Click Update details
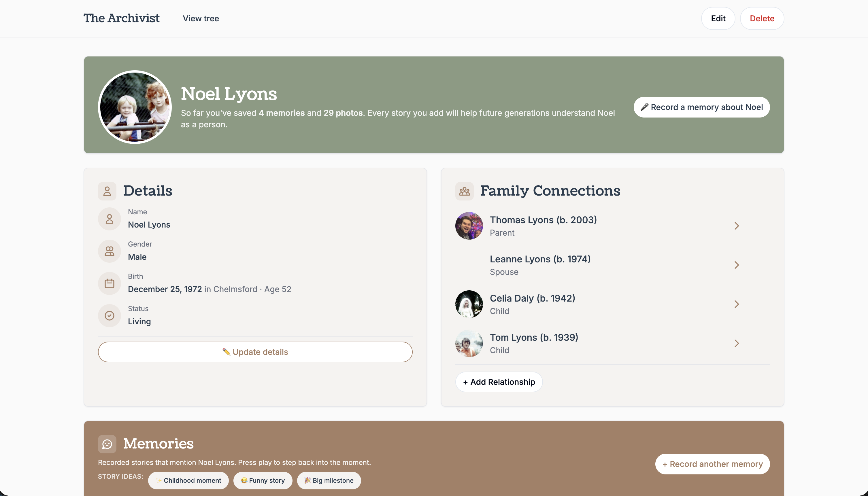The height and width of the screenshot is (496, 868). pyautogui.click(x=255, y=352)
